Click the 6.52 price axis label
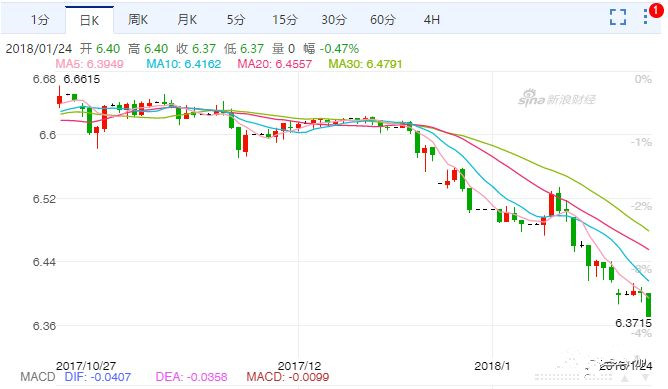This screenshot has height=389, width=668. click(44, 199)
